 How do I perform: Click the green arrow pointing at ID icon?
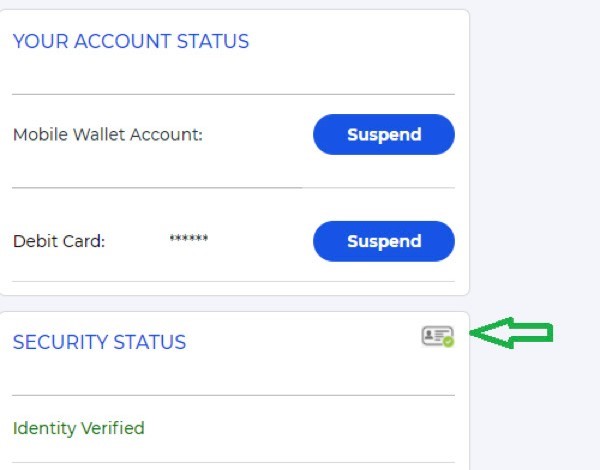[511, 333]
